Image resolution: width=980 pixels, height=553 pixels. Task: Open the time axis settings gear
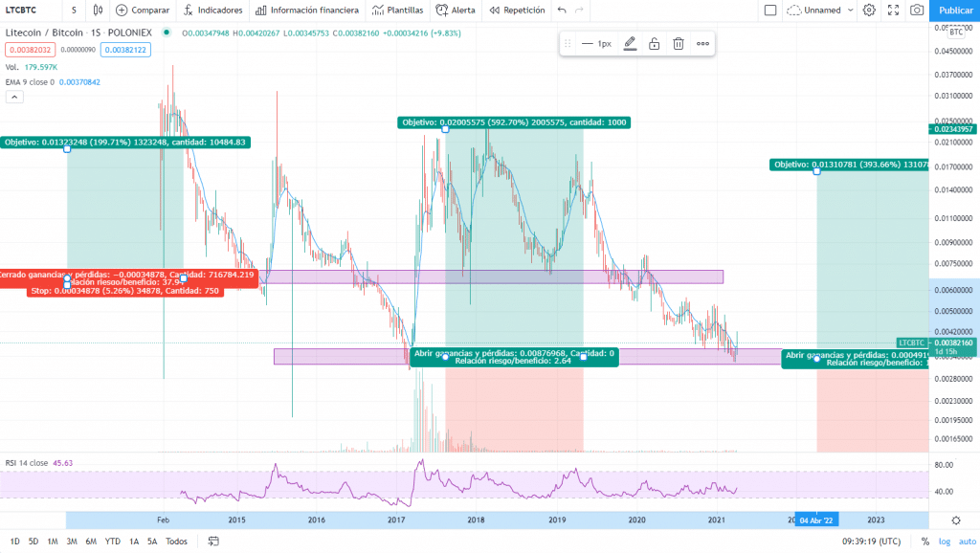(x=956, y=520)
